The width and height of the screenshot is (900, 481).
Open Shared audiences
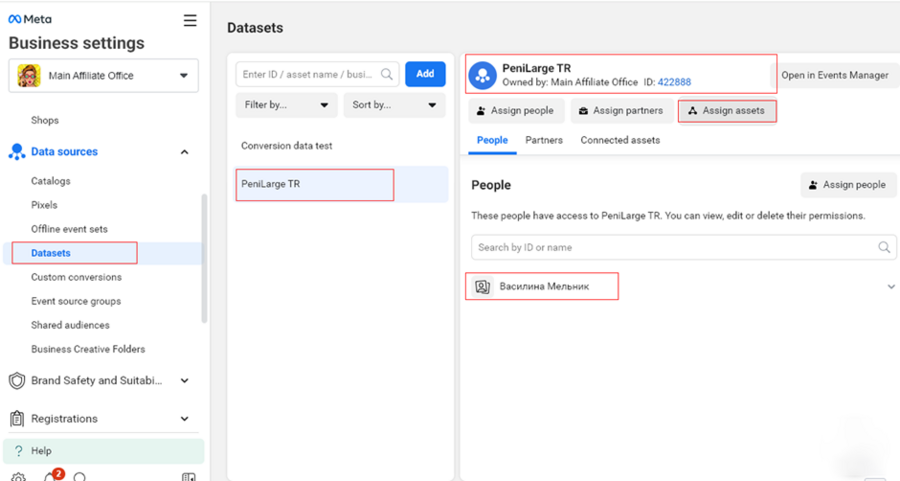point(70,325)
